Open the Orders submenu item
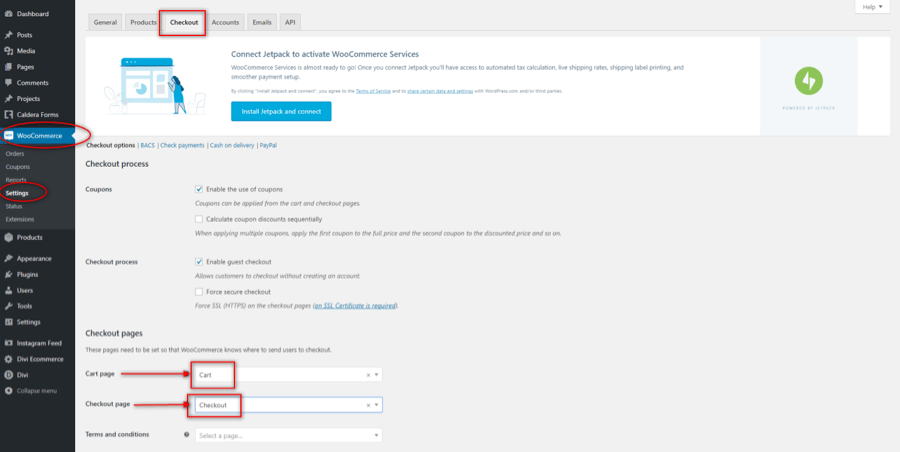The image size is (900, 452). 15,154
